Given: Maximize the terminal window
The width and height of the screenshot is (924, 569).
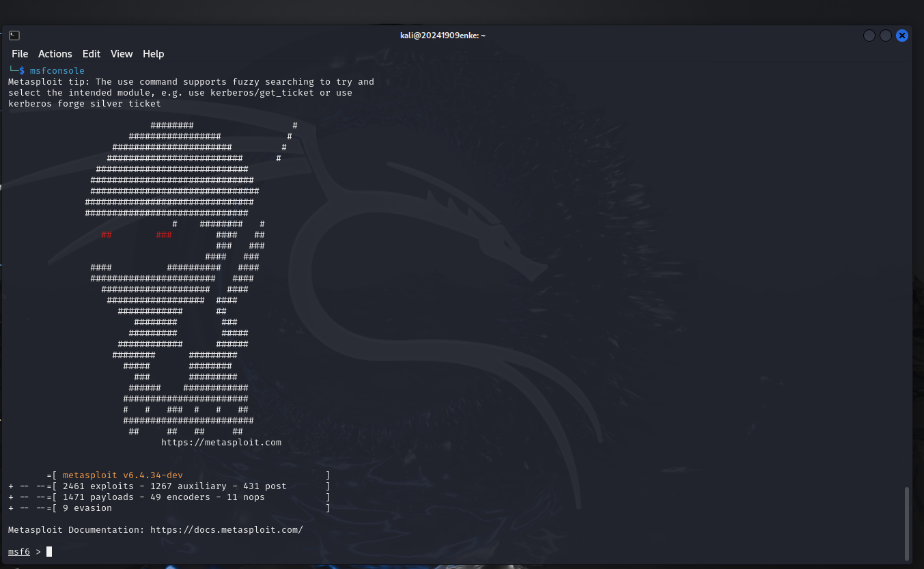Looking at the screenshot, I should pos(886,36).
